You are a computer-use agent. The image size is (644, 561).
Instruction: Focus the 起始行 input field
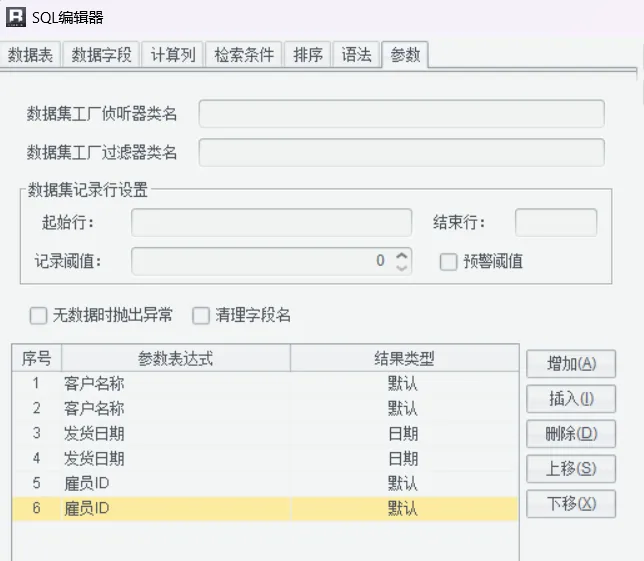pyautogui.click(x=271, y=222)
